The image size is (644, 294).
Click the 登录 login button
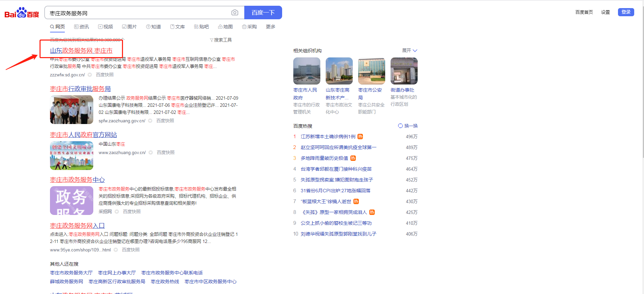tap(626, 12)
